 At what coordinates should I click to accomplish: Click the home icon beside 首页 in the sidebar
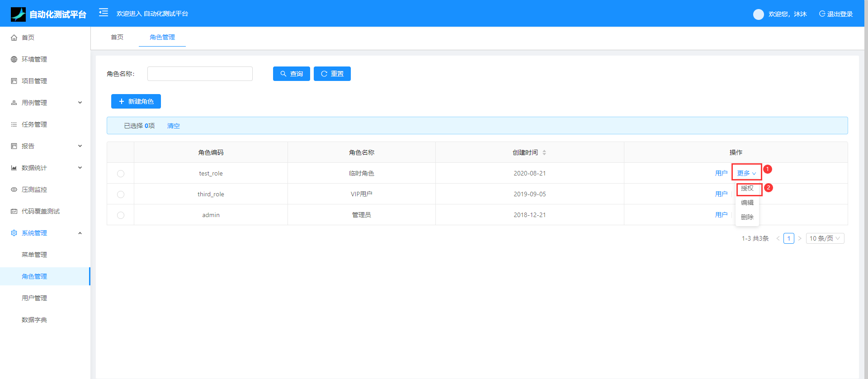[x=14, y=38]
